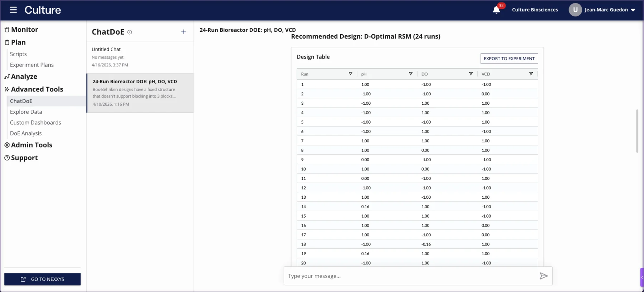The height and width of the screenshot is (292, 644).
Task: Send the message with arrow icon
Action: click(x=543, y=276)
